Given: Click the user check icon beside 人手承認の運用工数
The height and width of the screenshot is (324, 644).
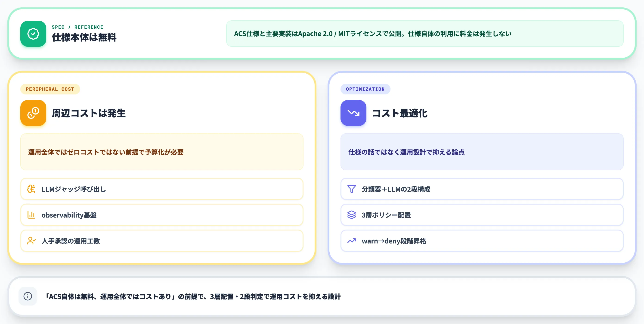Looking at the screenshot, I should 31,241.
